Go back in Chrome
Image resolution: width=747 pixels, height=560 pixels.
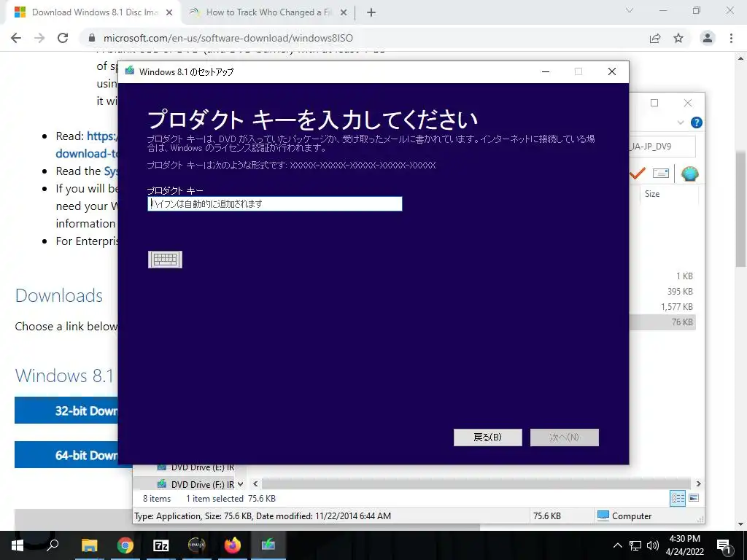coord(16,38)
